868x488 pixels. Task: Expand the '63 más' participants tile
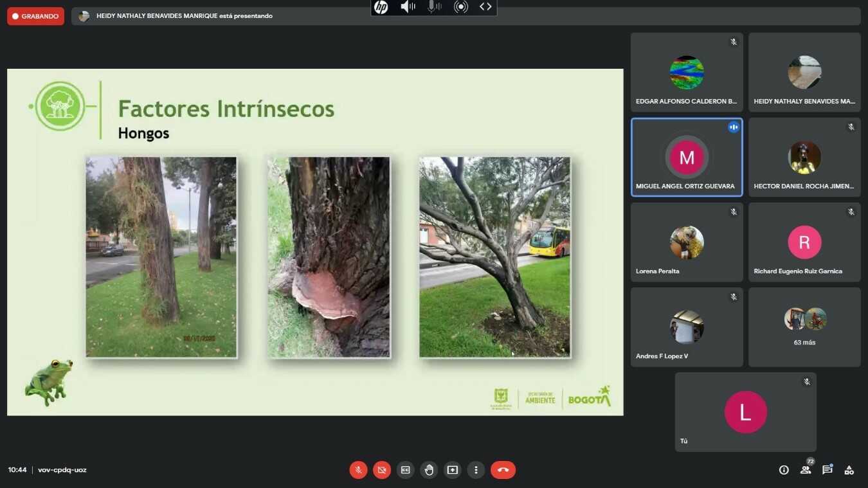(x=804, y=327)
